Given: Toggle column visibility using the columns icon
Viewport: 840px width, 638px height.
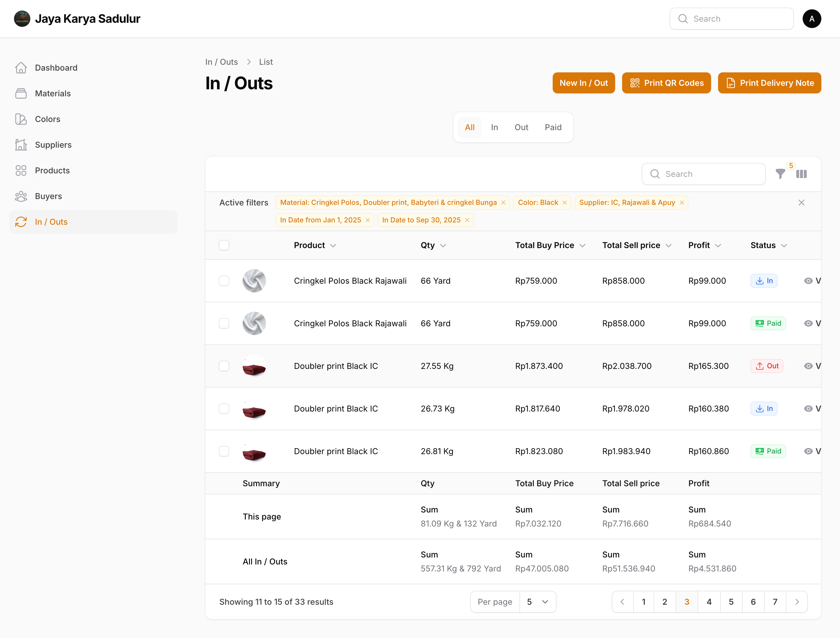Looking at the screenshot, I should tap(801, 174).
